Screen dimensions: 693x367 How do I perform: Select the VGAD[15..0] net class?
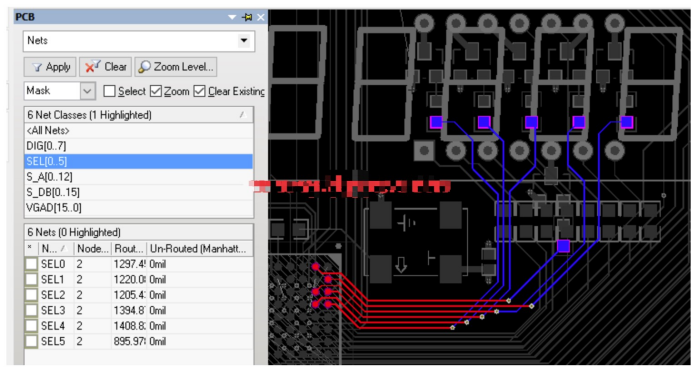[139, 208]
